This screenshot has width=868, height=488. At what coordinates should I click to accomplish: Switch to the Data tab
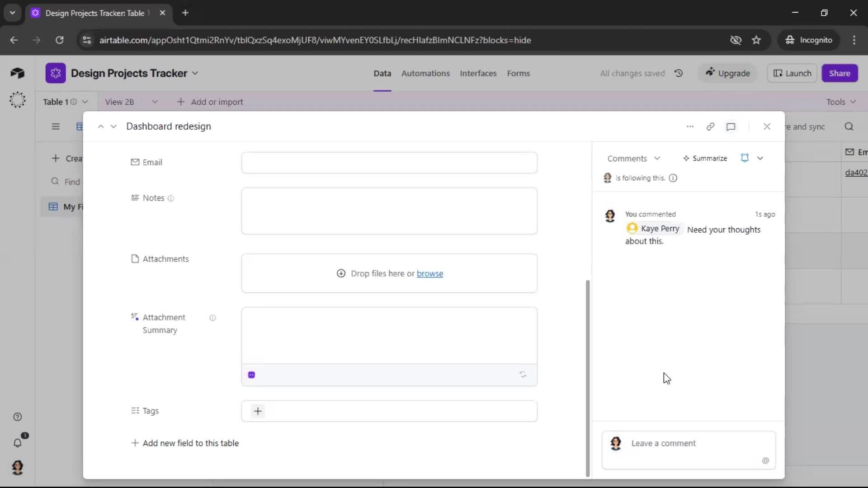pos(382,73)
